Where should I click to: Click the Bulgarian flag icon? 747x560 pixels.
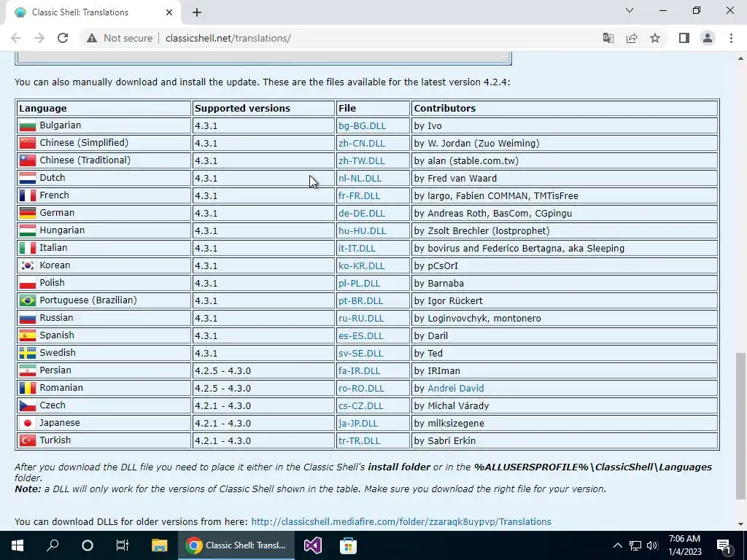(27, 125)
